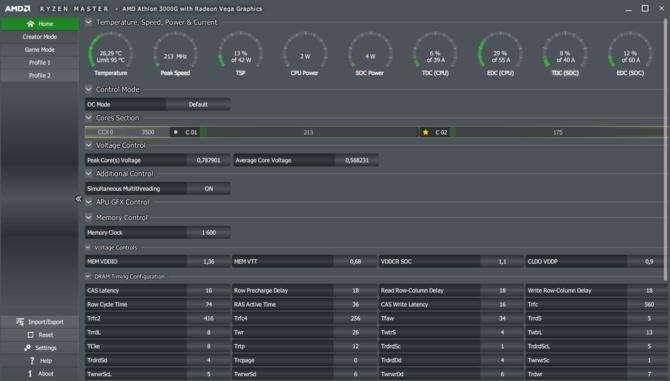Click the Memory Clock value field
This screenshot has width=670, height=381.
[x=209, y=232]
